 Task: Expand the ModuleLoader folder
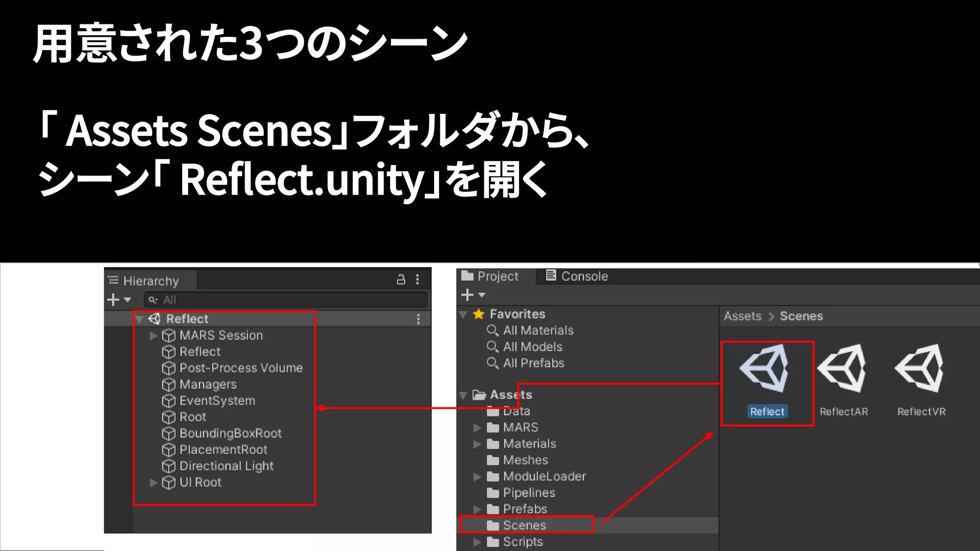[x=477, y=477]
